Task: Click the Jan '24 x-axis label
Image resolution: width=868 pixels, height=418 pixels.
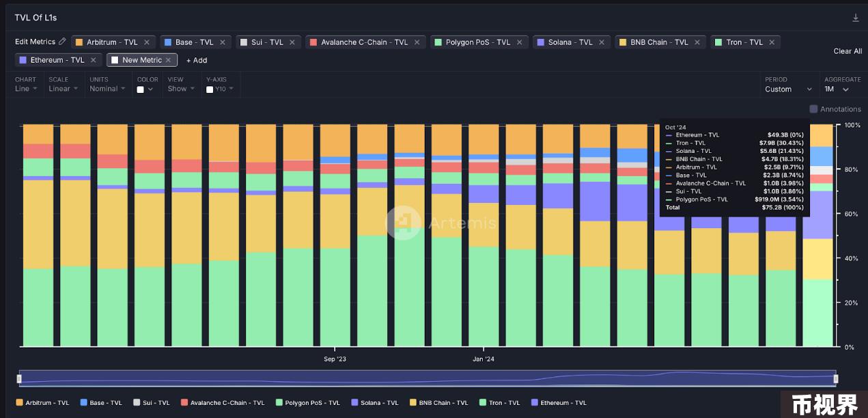Action: [x=484, y=359]
